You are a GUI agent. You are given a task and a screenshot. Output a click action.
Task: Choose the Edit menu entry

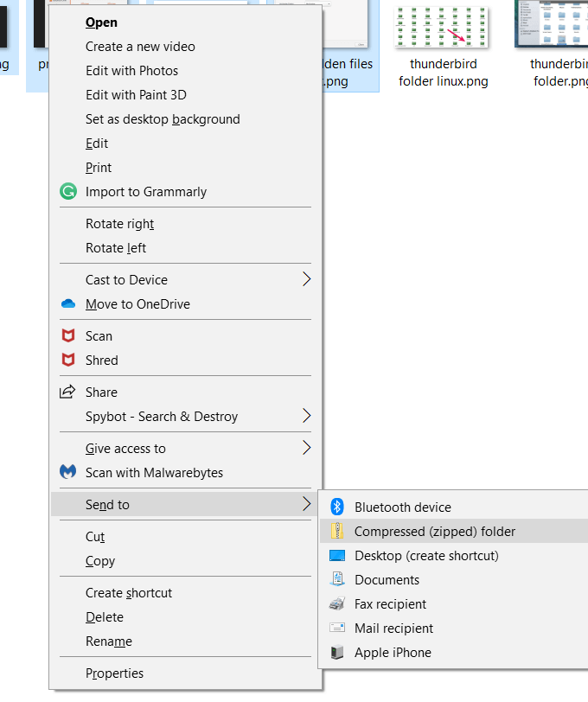coord(185,144)
